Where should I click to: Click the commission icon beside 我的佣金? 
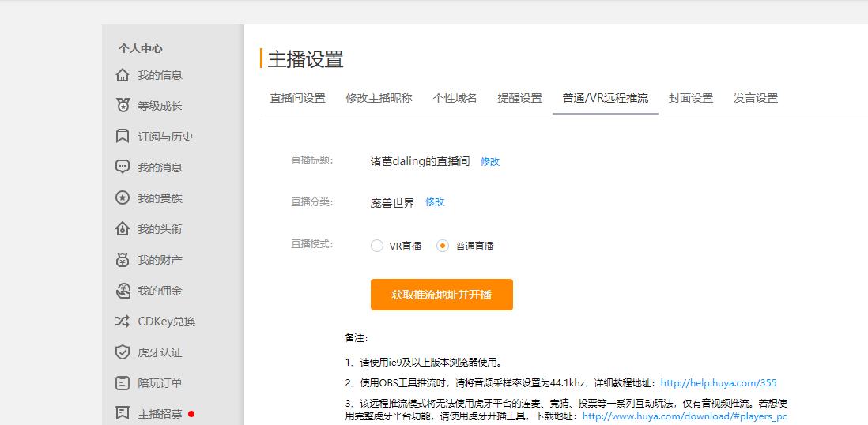pyautogui.click(x=123, y=291)
